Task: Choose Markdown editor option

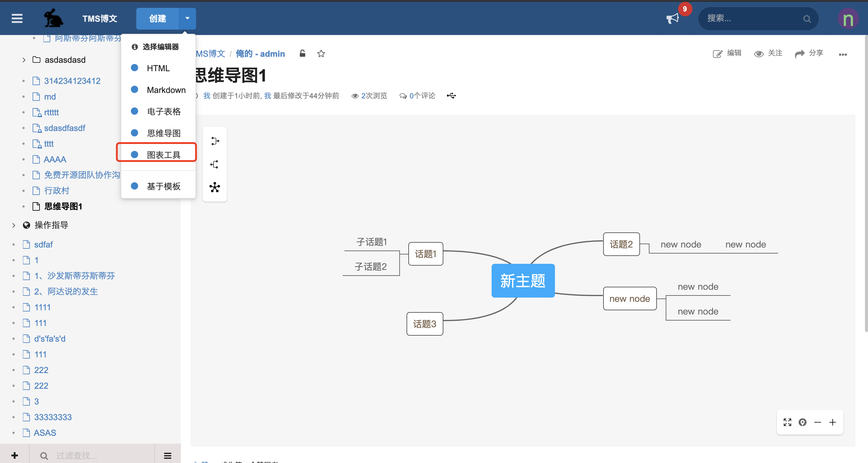Action: (x=158, y=90)
